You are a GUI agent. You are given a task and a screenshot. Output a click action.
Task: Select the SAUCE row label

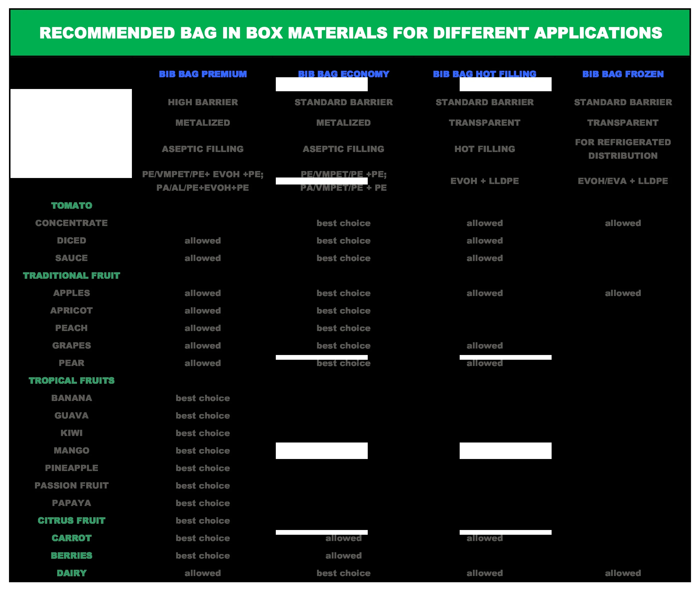pos(71,258)
